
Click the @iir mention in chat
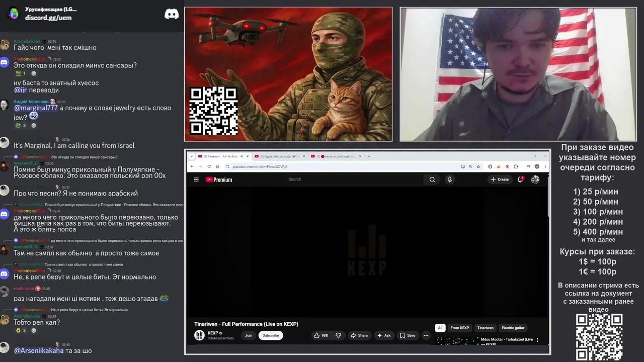point(20,90)
